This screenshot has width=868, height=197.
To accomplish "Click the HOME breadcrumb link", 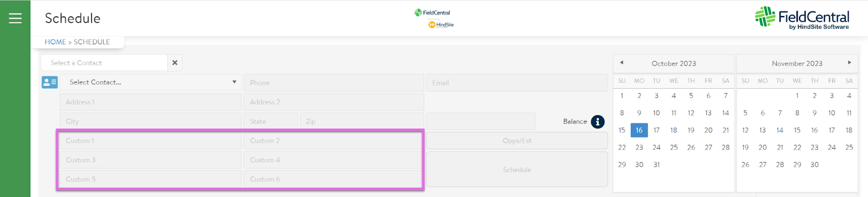I will click(55, 42).
